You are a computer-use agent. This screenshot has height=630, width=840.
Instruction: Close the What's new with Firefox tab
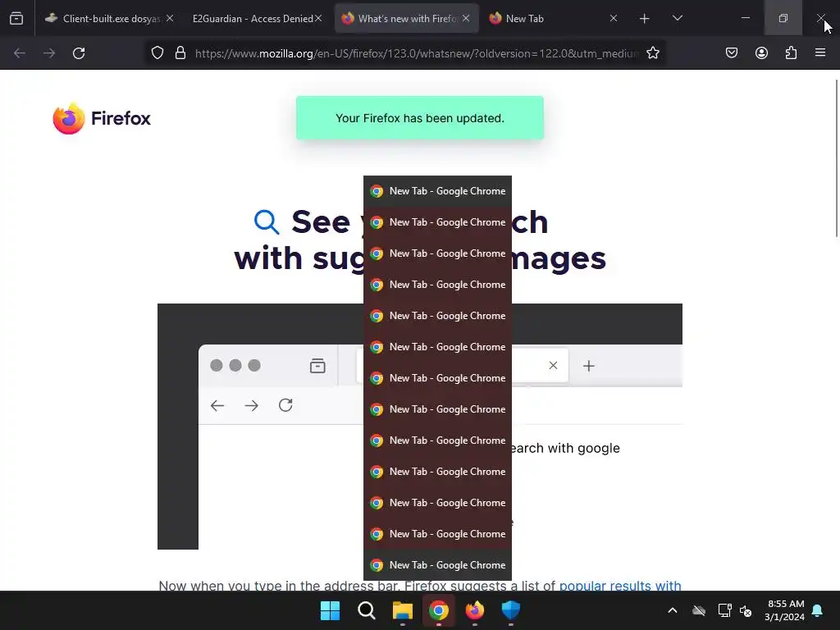coord(466,18)
